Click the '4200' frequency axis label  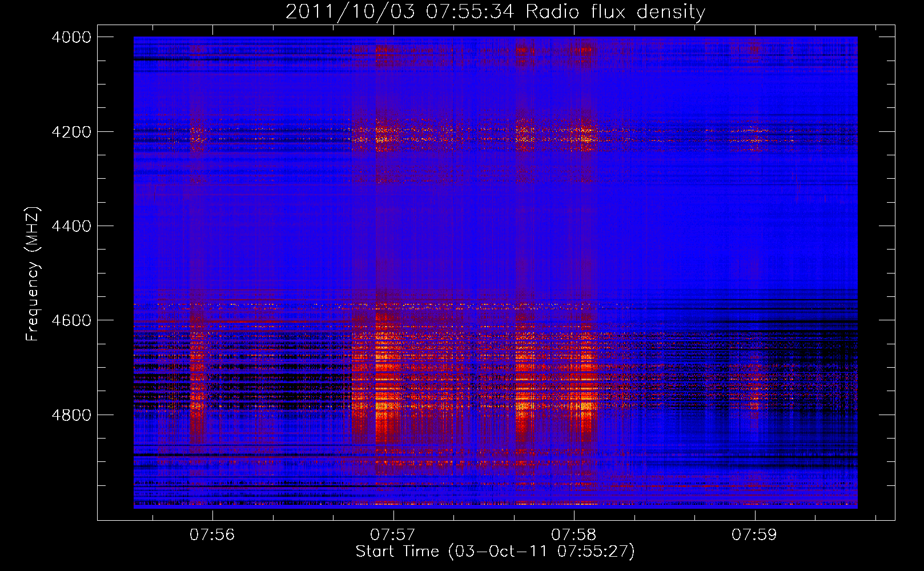(x=71, y=131)
